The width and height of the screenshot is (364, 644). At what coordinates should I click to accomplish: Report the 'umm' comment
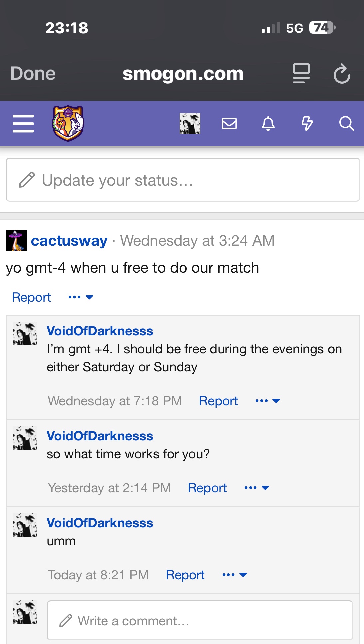pos(185,575)
